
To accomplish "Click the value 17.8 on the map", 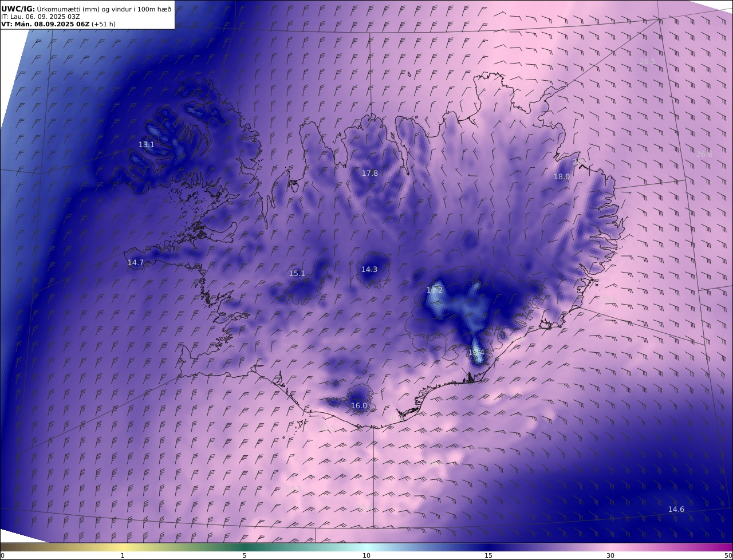I will click(x=370, y=173).
